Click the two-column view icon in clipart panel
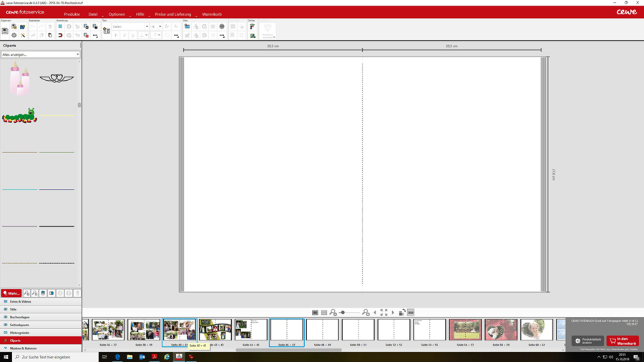This screenshot has width=644, height=362. click(x=52, y=293)
